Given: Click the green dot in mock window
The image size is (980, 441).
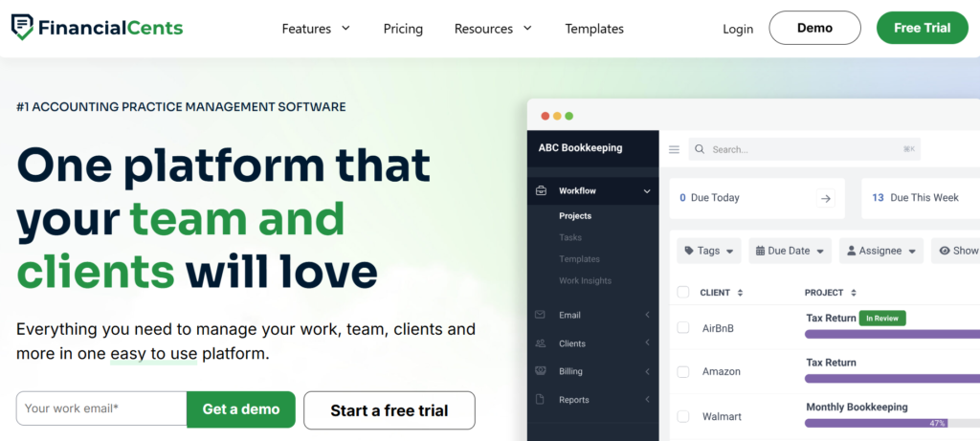Looking at the screenshot, I should [x=568, y=116].
